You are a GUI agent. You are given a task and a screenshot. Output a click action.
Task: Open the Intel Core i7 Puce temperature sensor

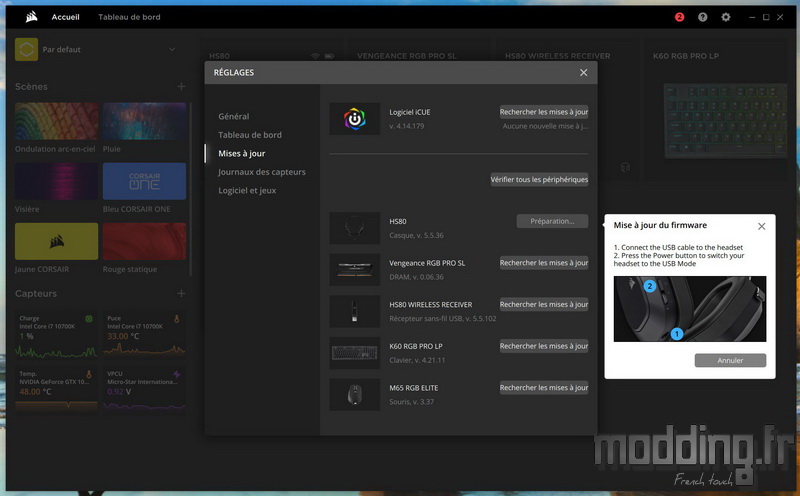pos(144,335)
